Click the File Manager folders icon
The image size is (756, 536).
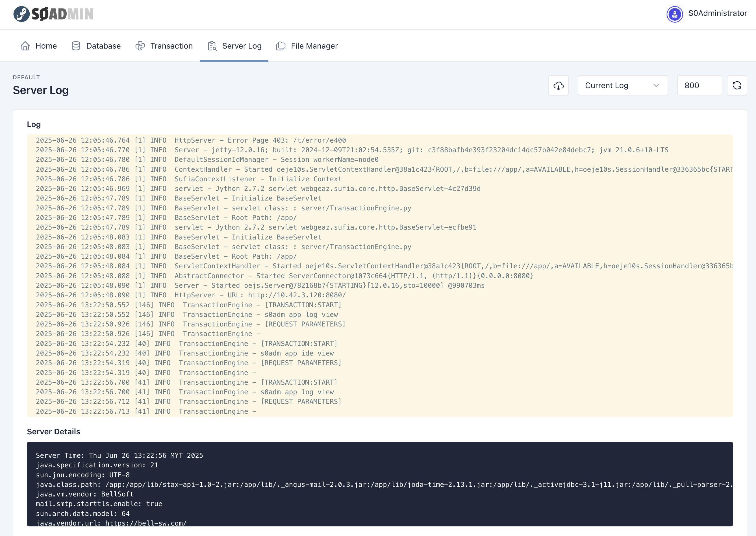[281, 46]
